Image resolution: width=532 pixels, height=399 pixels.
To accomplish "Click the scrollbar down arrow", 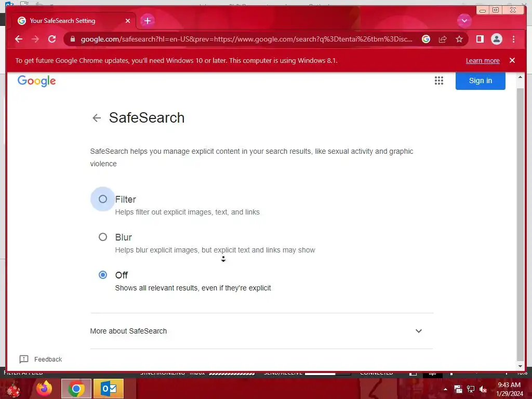I will point(520,366).
